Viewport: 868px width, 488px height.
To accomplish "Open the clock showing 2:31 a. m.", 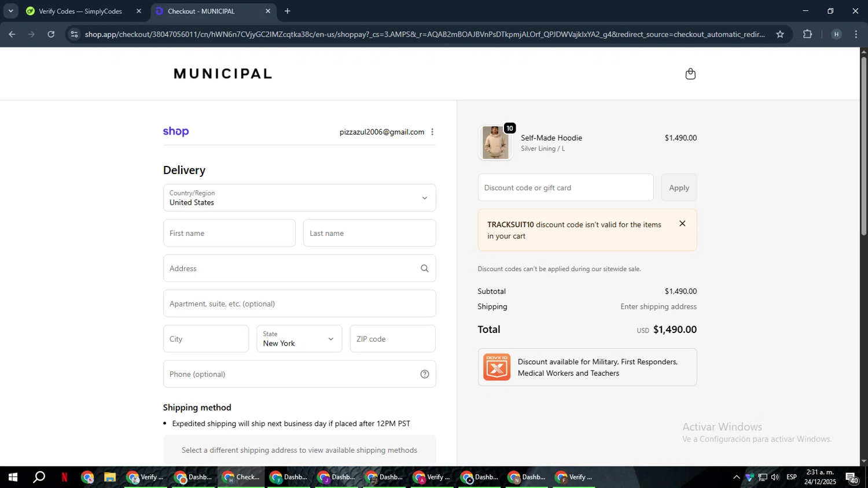I will point(820,477).
